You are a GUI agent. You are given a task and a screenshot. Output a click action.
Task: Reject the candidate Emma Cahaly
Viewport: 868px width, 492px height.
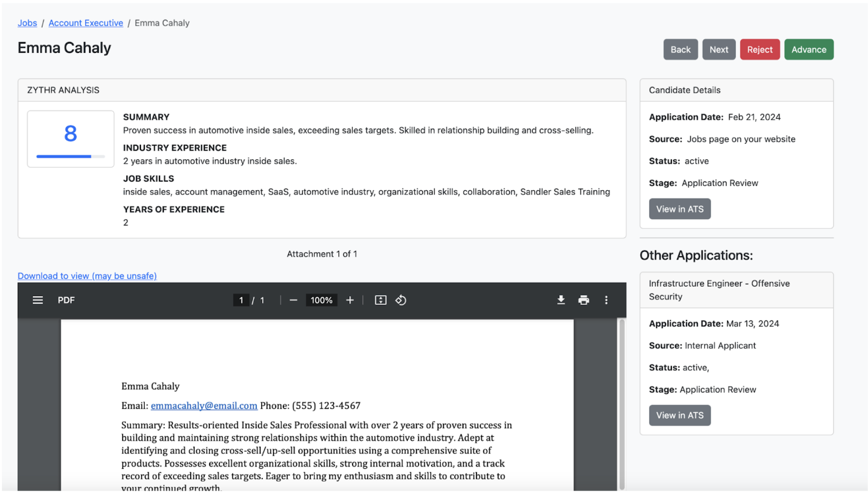(760, 49)
